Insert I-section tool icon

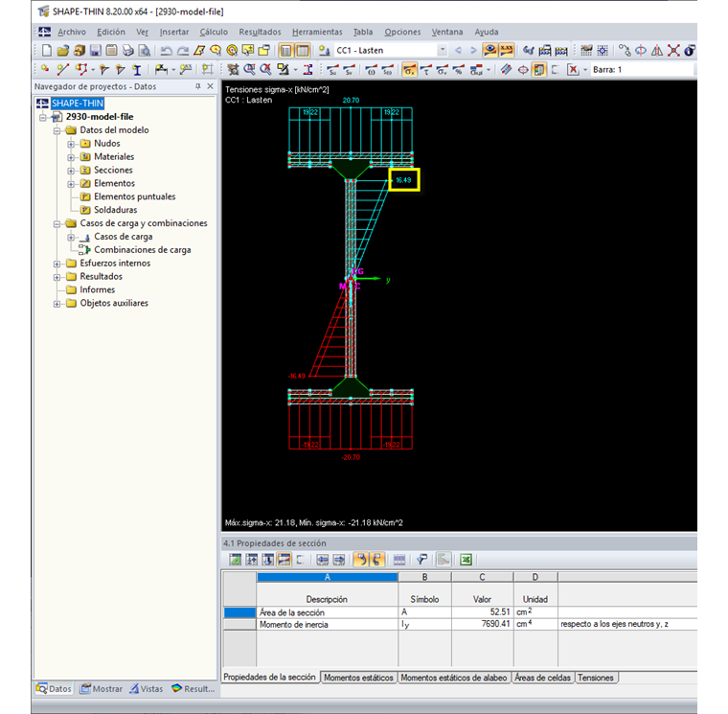pos(136,70)
